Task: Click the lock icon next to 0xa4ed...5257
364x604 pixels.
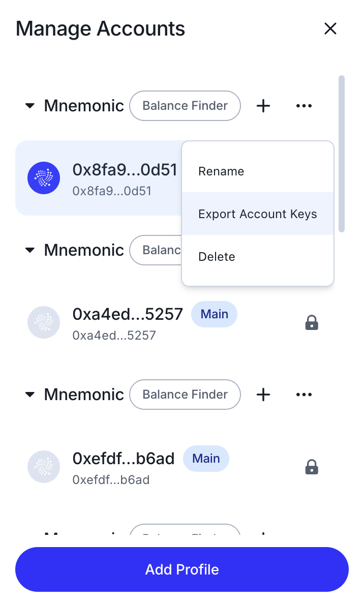Action: (311, 322)
